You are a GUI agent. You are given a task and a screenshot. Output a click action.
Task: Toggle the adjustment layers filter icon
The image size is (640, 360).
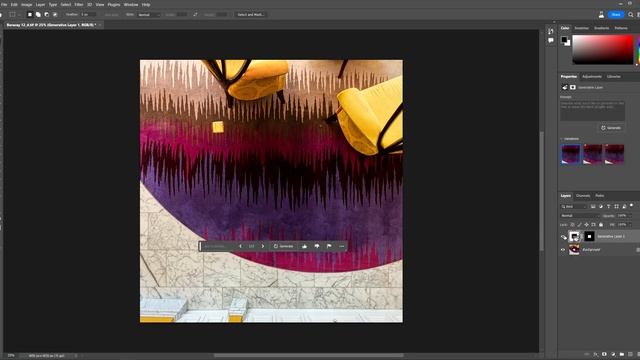point(601,207)
